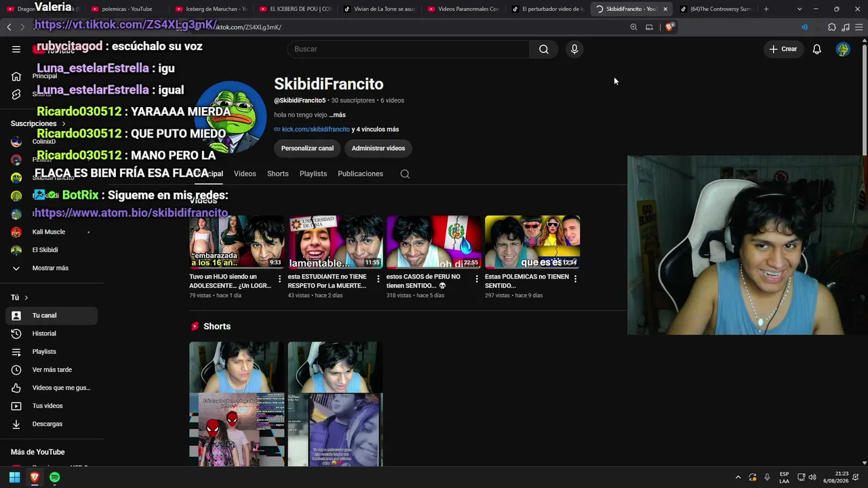Click the Brave Shields lion icon
The height and width of the screenshot is (488, 868).
[x=670, y=27]
